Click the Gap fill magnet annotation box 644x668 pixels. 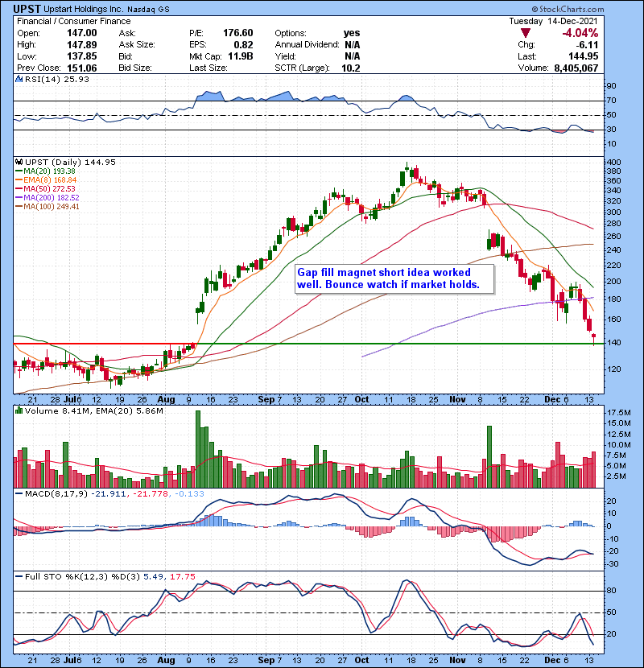(x=394, y=279)
